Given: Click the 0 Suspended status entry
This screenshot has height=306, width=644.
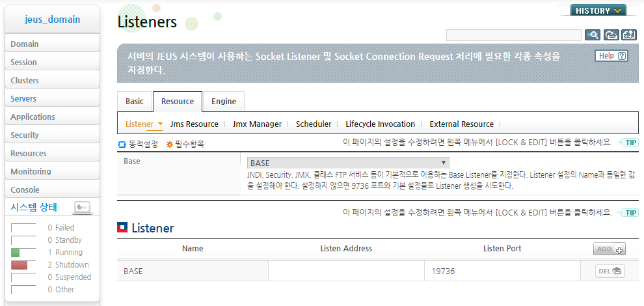Looking at the screenshot, I should [70, 277].
